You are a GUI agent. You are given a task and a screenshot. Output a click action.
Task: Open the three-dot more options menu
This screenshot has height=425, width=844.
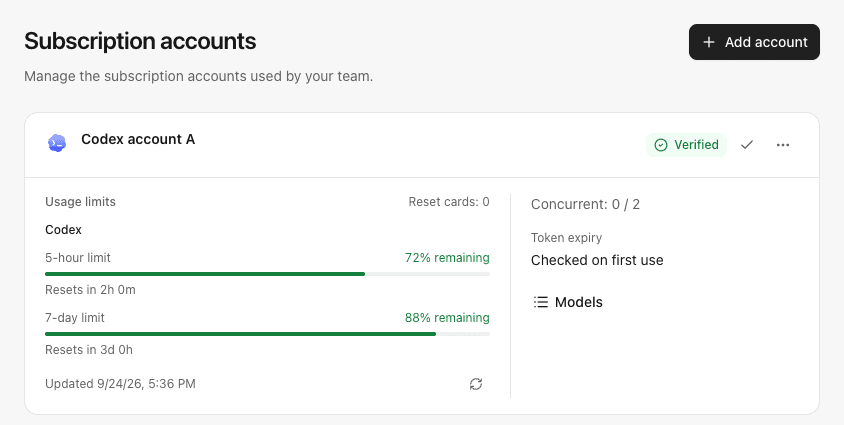pyautogui.click(x=783, y=145)
